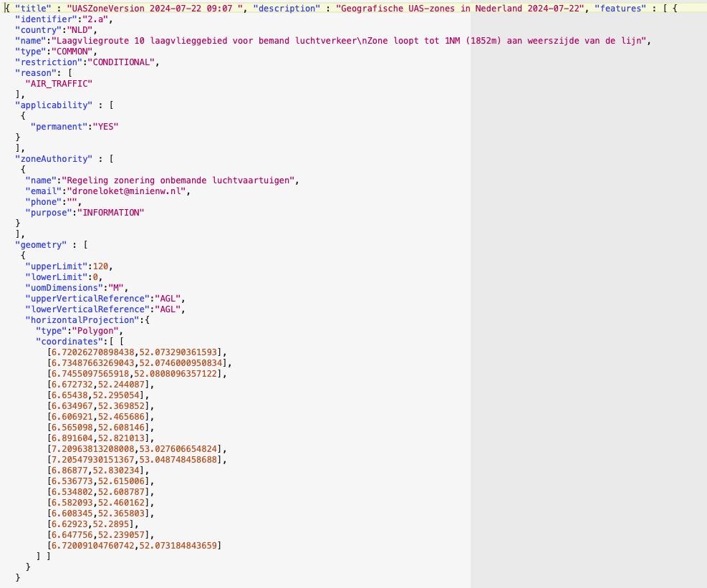Click the "phone" line
707x588 pixels.
[x=53, y=202]
